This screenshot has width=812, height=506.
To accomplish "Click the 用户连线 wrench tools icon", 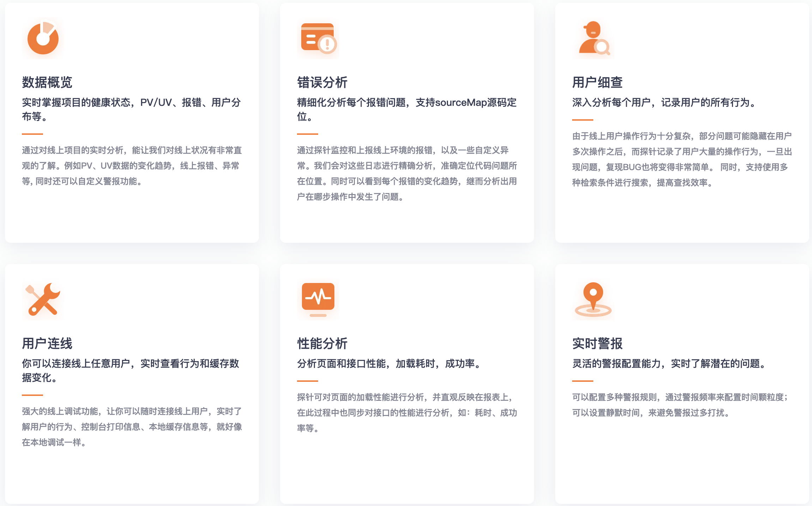I will 43,299.
